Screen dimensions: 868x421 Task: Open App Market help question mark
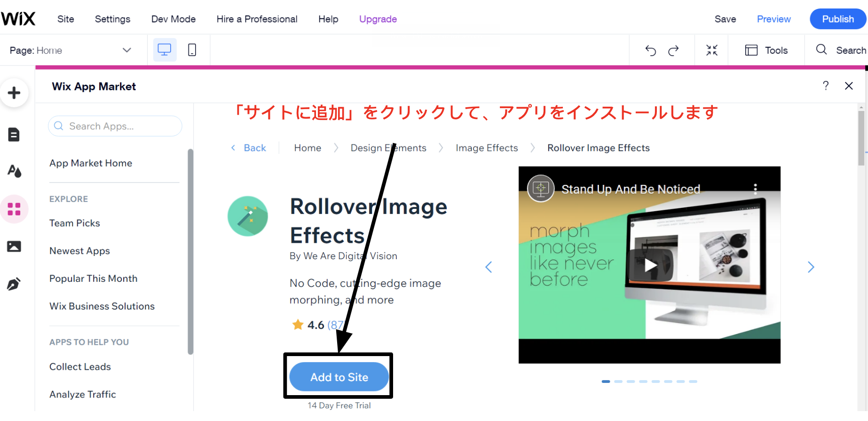click(826, 86)
